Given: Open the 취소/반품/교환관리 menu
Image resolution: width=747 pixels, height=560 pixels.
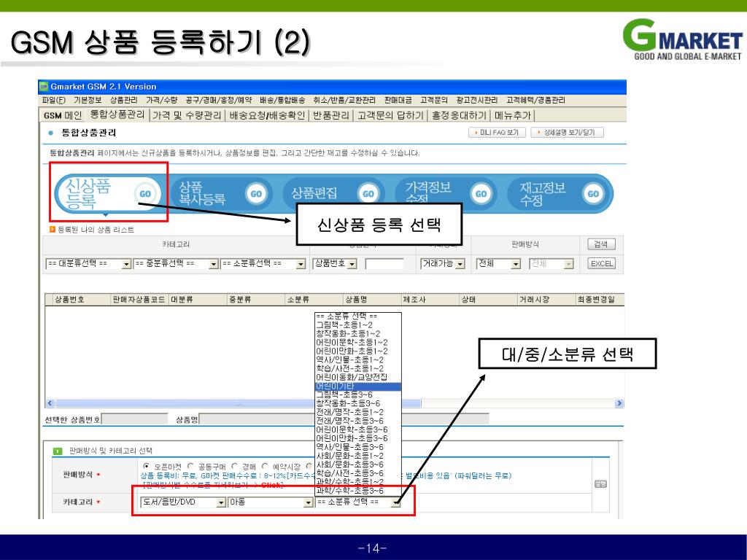Looking at the screenshot, I should 344,100.
